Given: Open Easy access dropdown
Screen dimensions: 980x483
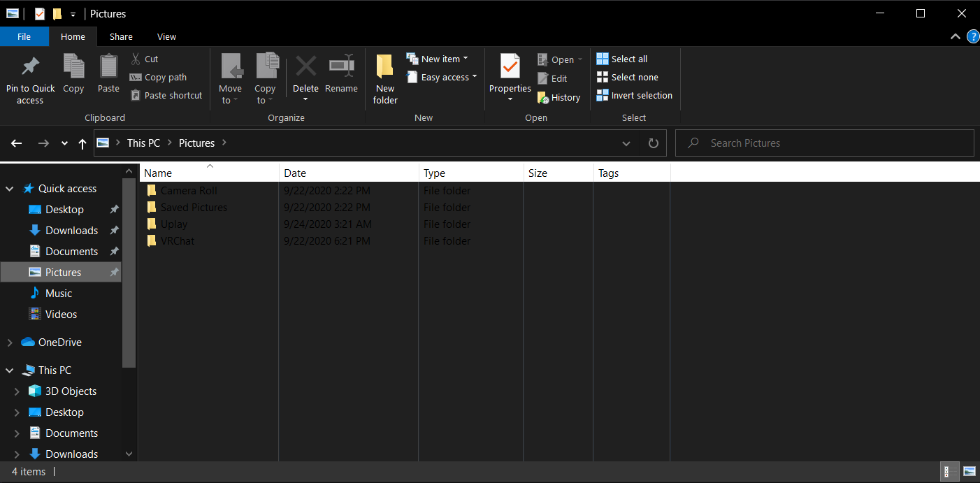Looking at the screenshot, I should click(442, 78).
